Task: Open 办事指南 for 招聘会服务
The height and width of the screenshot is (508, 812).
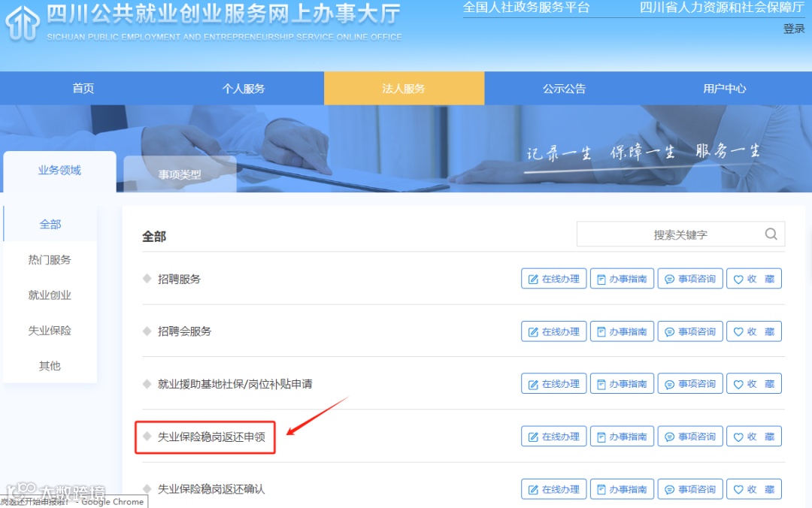Action: click(622, 331)
